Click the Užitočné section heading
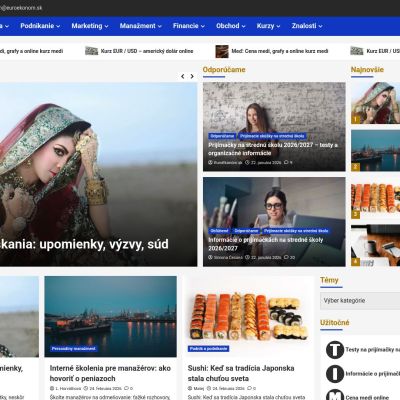The image size is (400, 400). pos(335,323)
